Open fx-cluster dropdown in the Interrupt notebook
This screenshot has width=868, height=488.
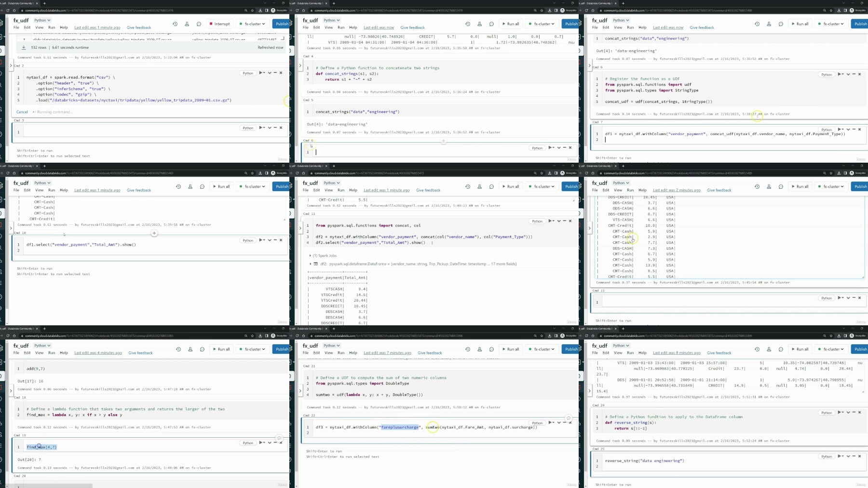(x=253, y=24)
